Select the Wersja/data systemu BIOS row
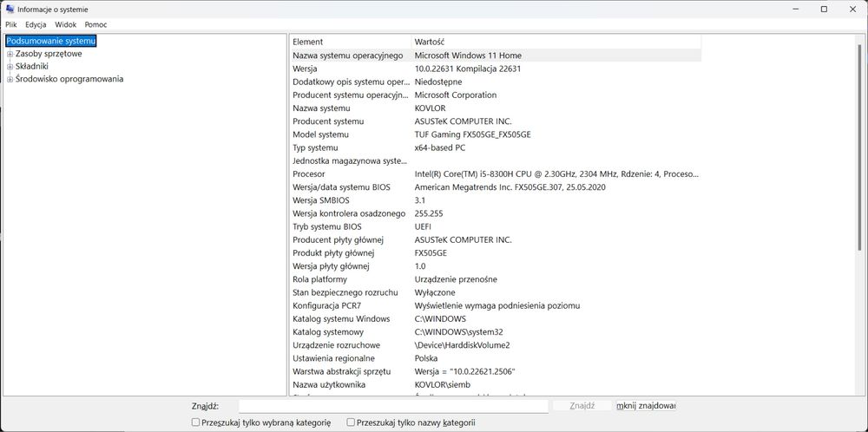The image size is (868, 432). pos(496,187)
